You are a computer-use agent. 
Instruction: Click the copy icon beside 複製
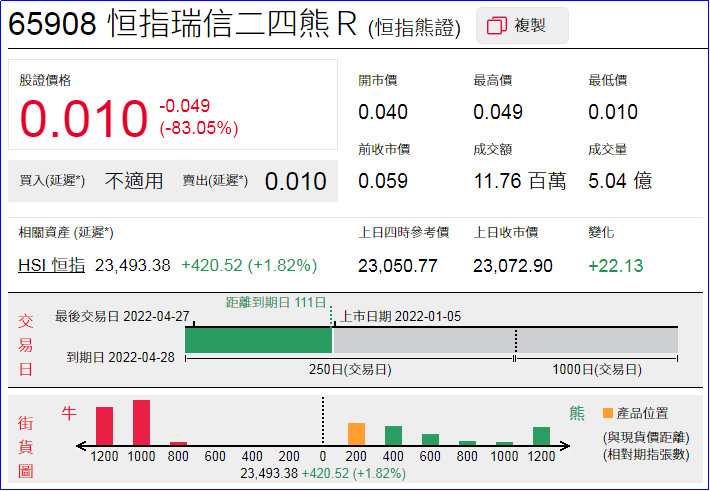(496, 26)
